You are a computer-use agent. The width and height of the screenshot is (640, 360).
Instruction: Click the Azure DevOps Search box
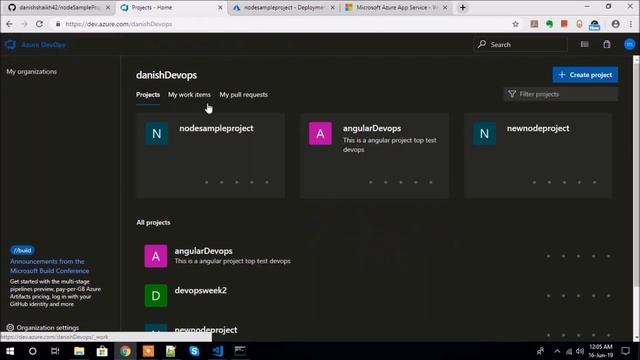coord(520,44)
